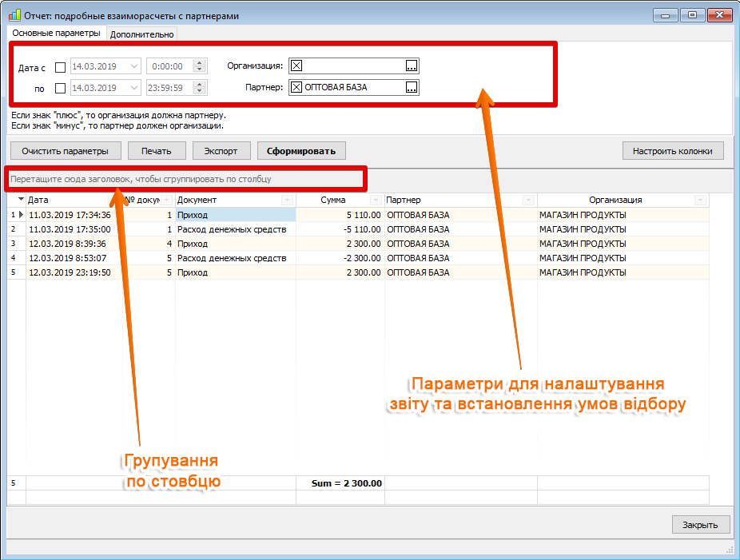Select date cell 12.03.2019 8:39:36
Image resolution: width=740 pixels, height=560 pixels.
click(74, 244)
